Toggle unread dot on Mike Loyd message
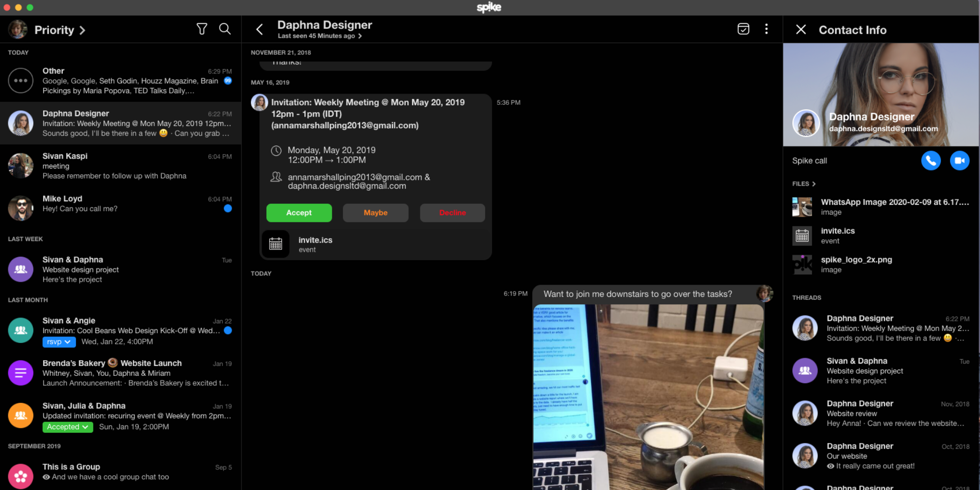The height and width of the screenshot is (490, 980). click(228, 209)
